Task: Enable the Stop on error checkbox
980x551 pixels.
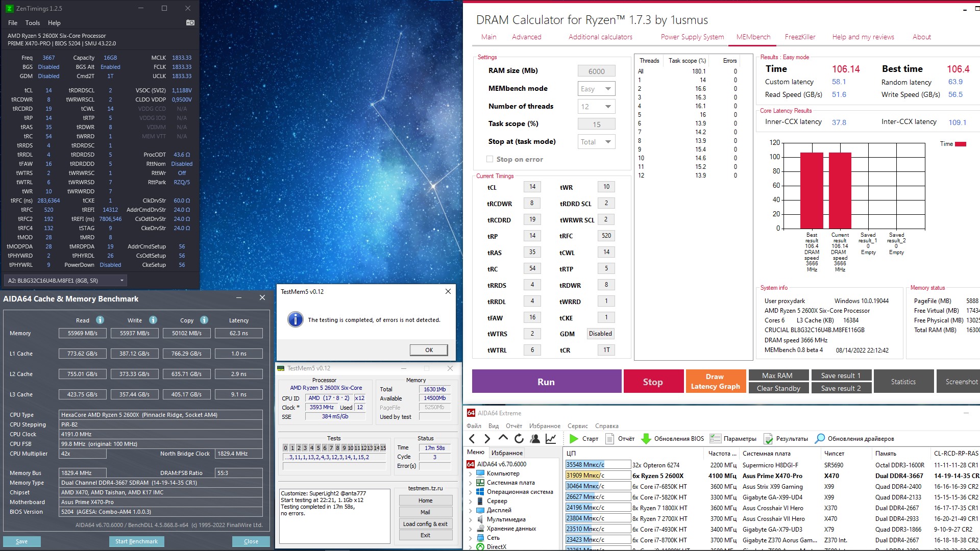Action: (x=490, y=159)
